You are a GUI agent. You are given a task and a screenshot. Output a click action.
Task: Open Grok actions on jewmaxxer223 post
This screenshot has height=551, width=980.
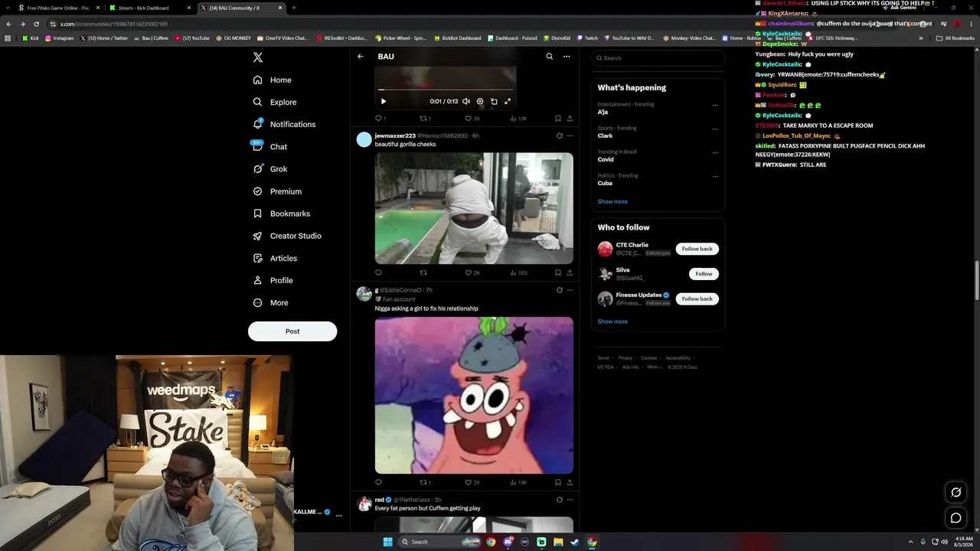[x=560, y=136]
